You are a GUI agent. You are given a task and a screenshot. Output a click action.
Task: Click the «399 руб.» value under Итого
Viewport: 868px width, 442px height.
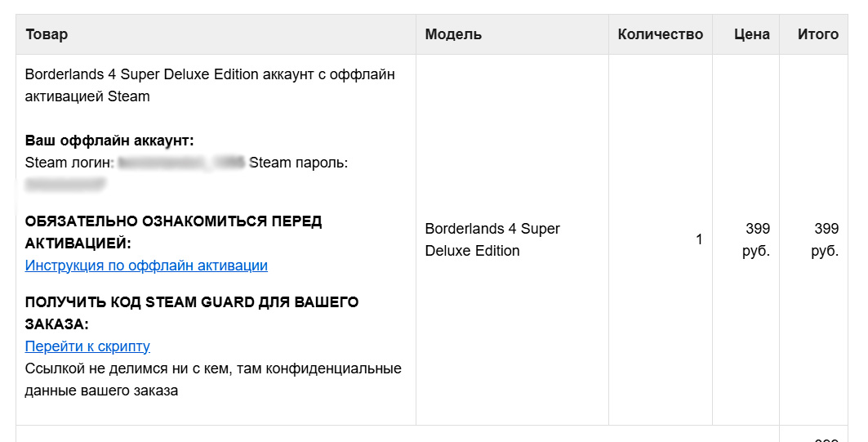click(826, 239)
